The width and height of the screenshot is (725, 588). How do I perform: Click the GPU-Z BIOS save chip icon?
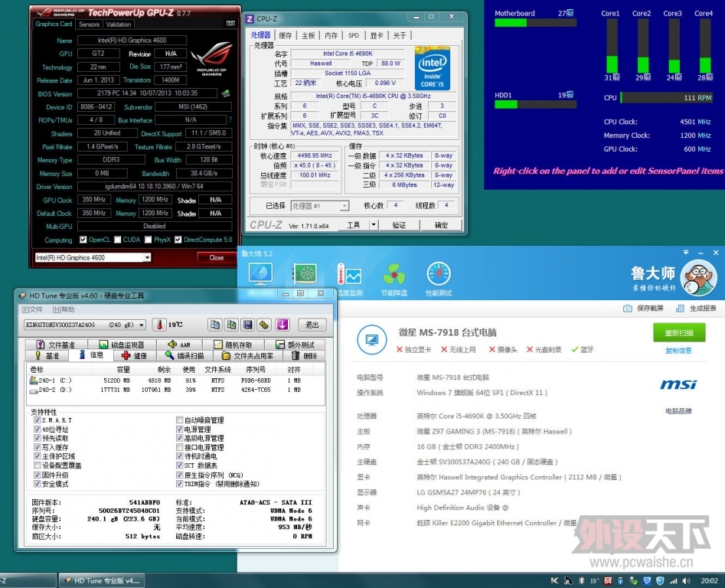pyautogui.click(x=226, y=94)
